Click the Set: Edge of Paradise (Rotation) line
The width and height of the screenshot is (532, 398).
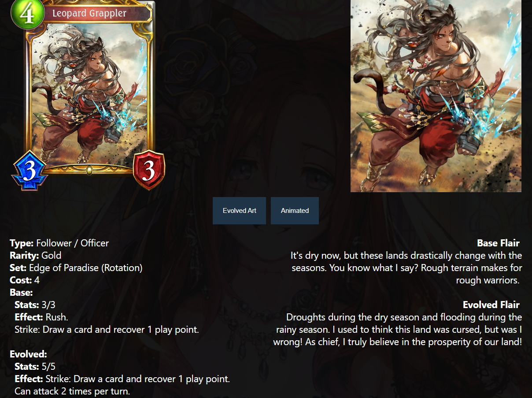point(76,268)
